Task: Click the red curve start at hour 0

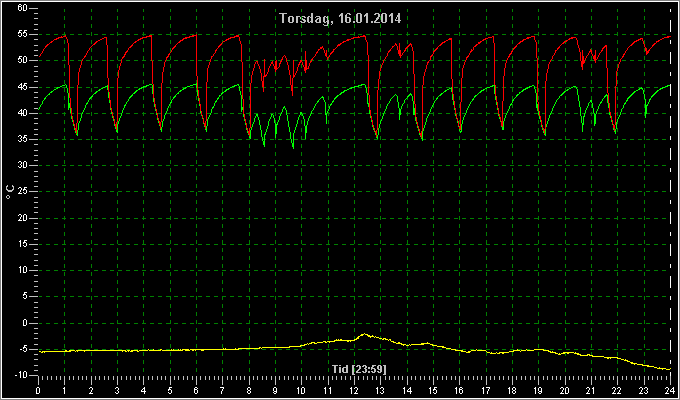Action: coord(39,56)
